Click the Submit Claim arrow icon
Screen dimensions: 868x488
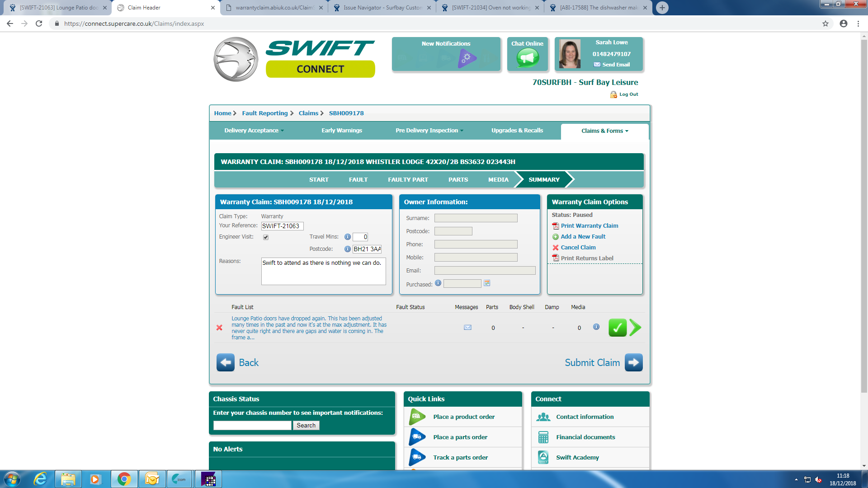(x=633, y=362)
